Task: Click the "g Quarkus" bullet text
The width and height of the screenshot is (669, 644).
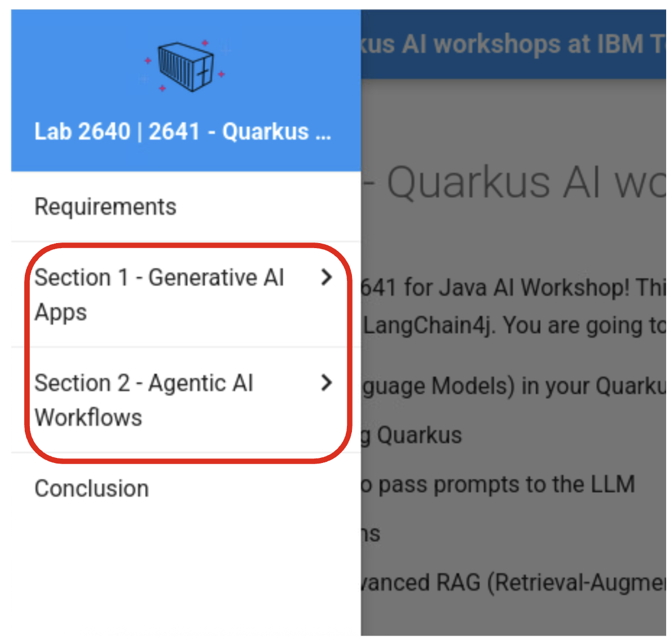Action: (413, 435)
